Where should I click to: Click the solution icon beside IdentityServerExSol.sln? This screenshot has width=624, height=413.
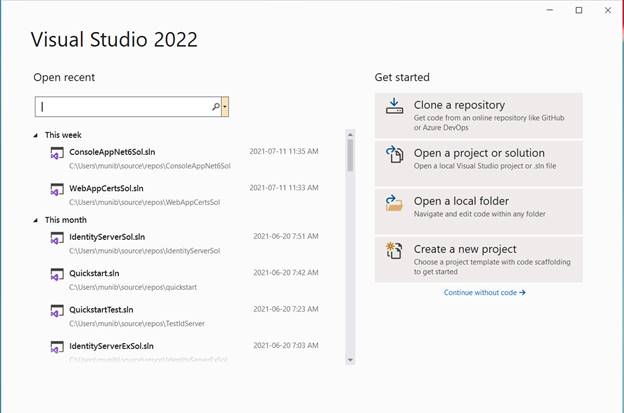pos(57,347)
